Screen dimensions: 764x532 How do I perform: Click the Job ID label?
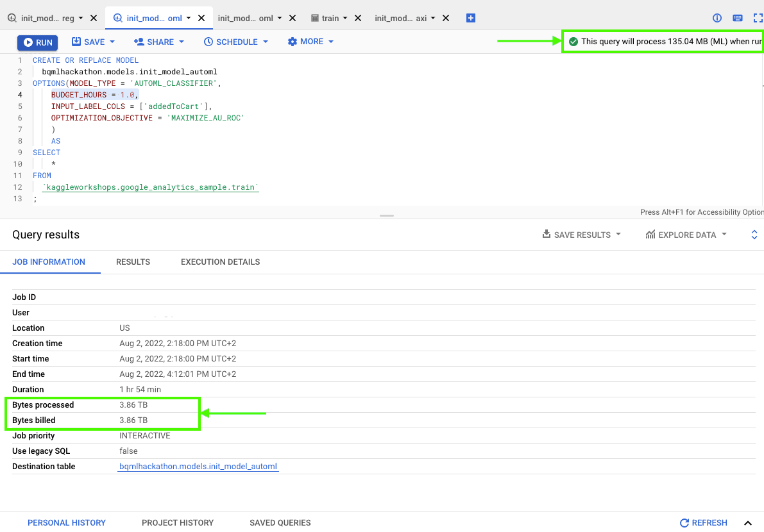tap(24, 297)
